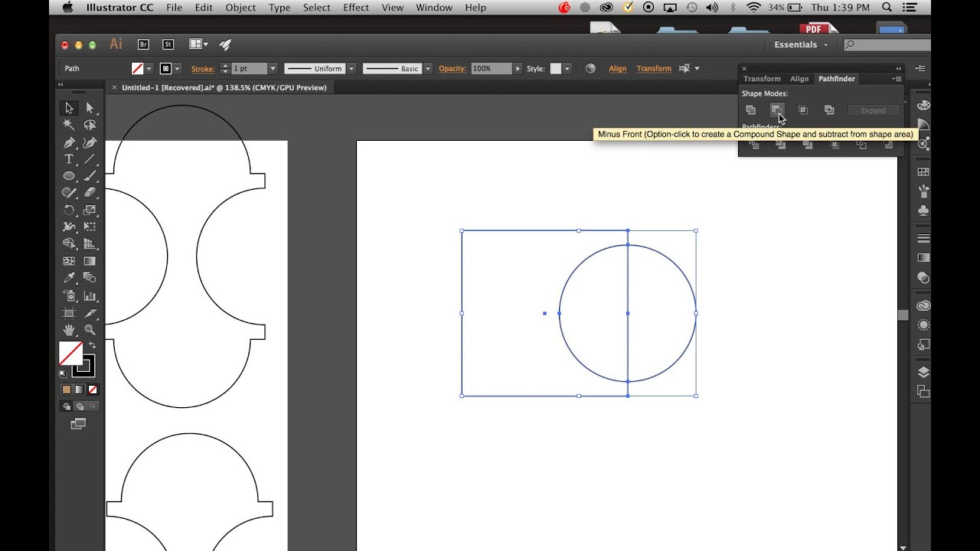The image size is (980, 551).
Task: Select the Curvature tool
Action: coord(90,142)
